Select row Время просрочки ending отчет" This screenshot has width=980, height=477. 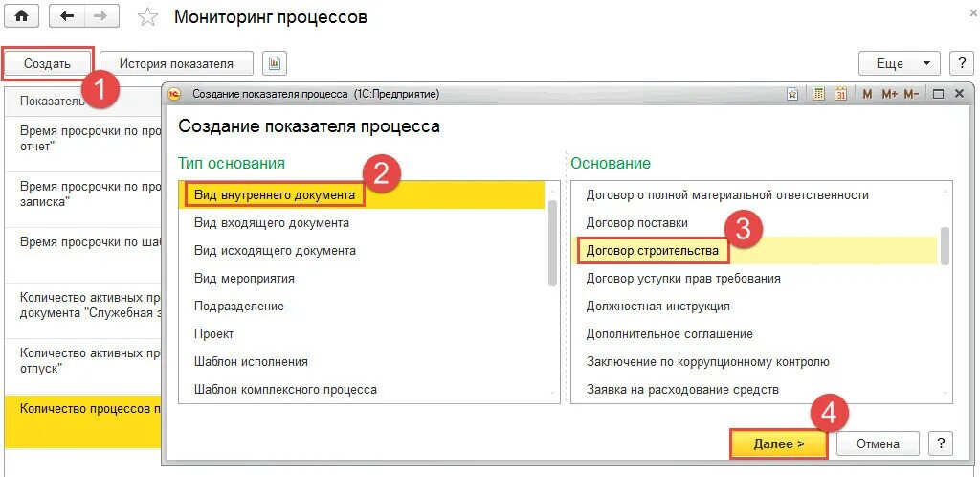coord(84,144)
